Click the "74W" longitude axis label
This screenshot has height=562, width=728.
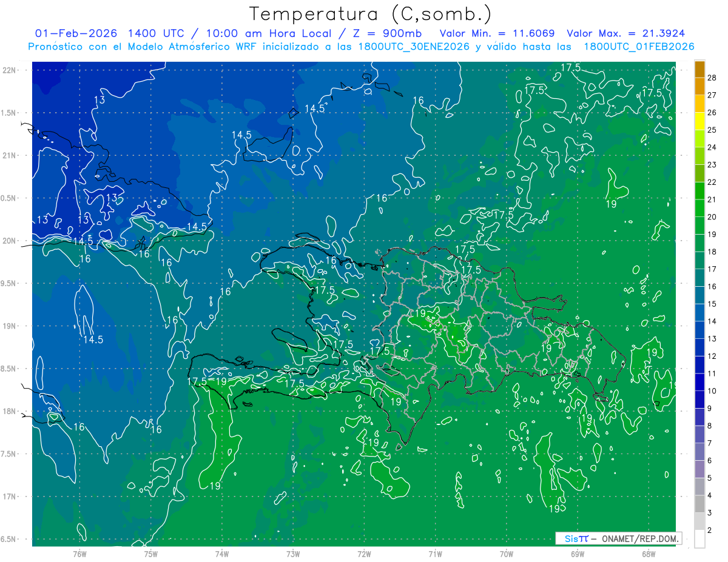point(221,554)
